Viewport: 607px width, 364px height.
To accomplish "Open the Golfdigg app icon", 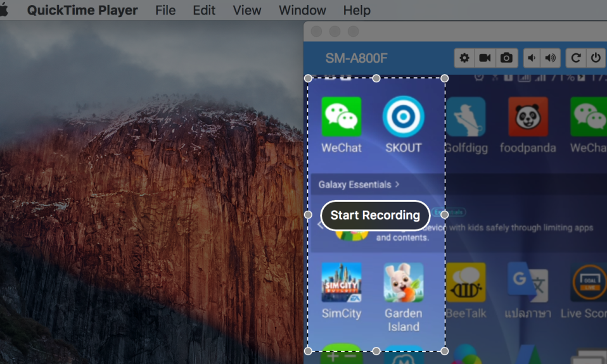I will click(x=466, y=116).
